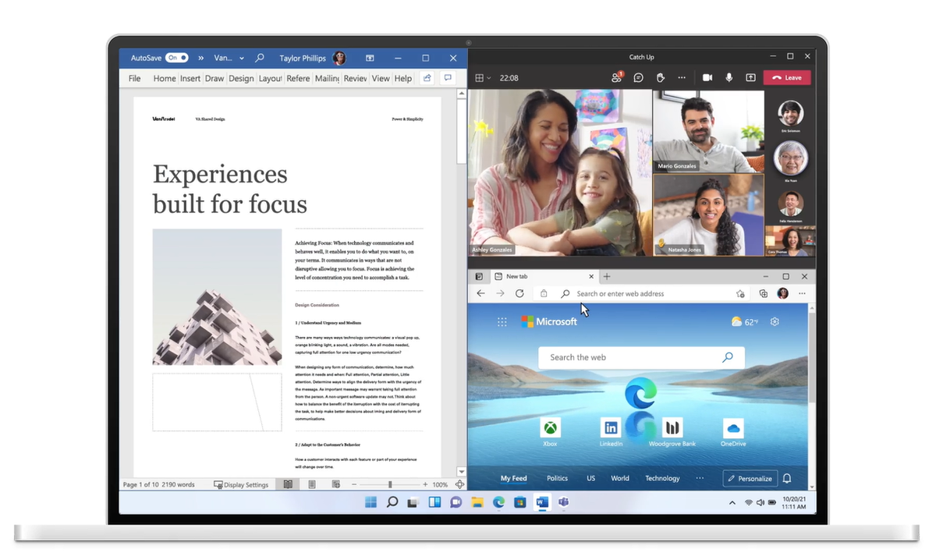Screen dimensions: 936x560
Task: Open the Teams meeting view layout dropdown
Action: (x=484, y=78)
